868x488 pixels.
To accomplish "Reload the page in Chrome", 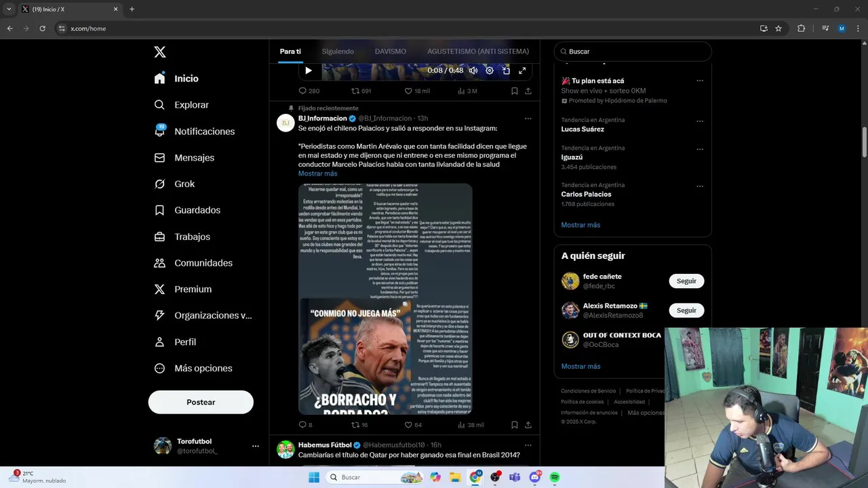I will [x=42, y=28].
